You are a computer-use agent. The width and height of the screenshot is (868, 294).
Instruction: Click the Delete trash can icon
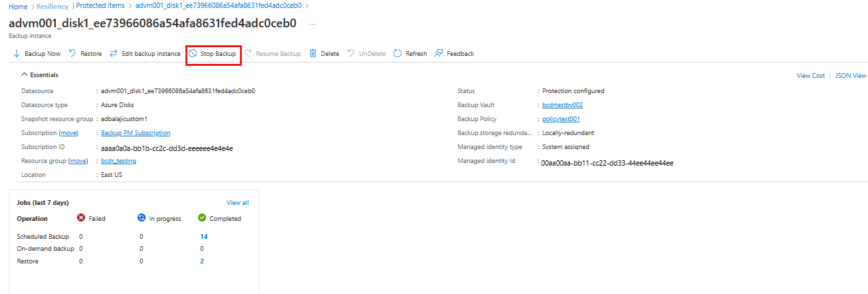pos(313,54)
